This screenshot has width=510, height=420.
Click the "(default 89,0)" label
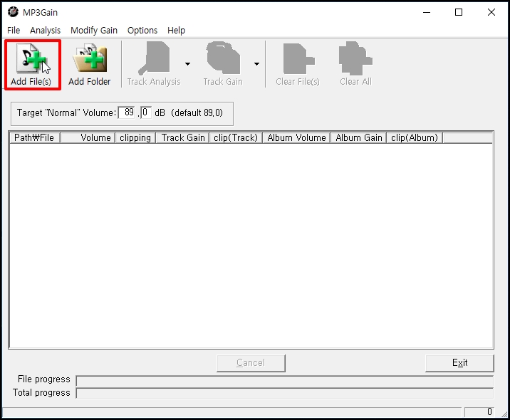(197, 112)
